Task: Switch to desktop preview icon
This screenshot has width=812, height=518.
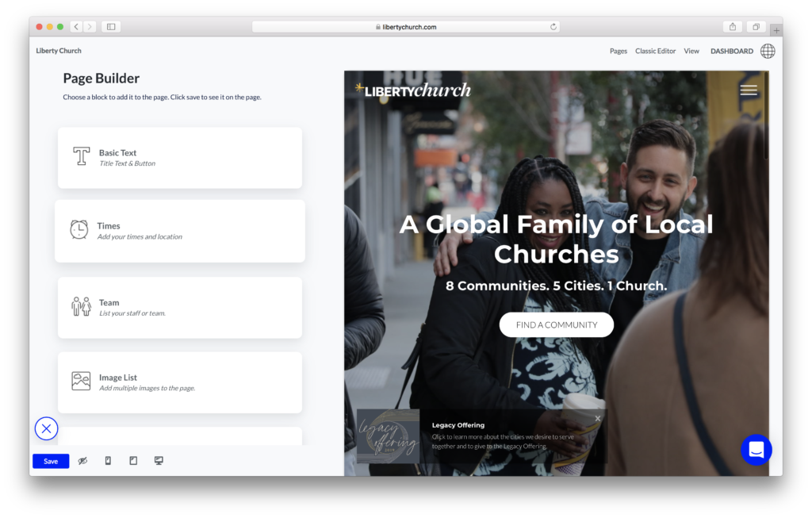Action: point(159,461)
